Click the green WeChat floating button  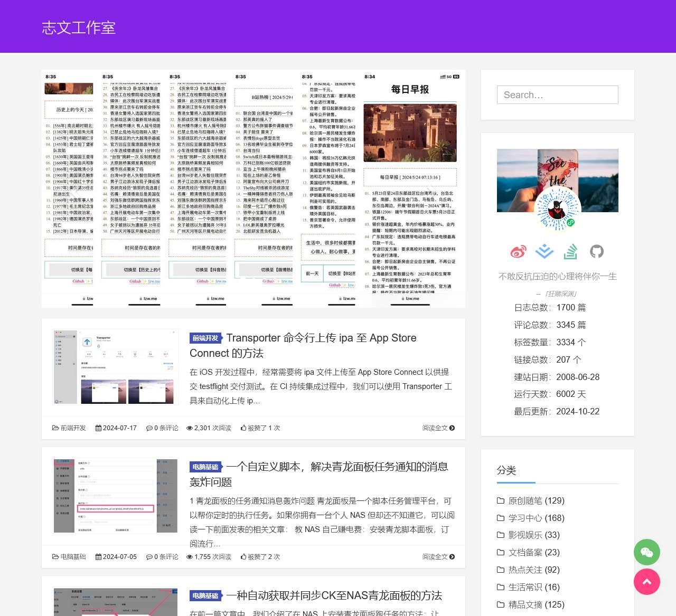tap(647, 552)
